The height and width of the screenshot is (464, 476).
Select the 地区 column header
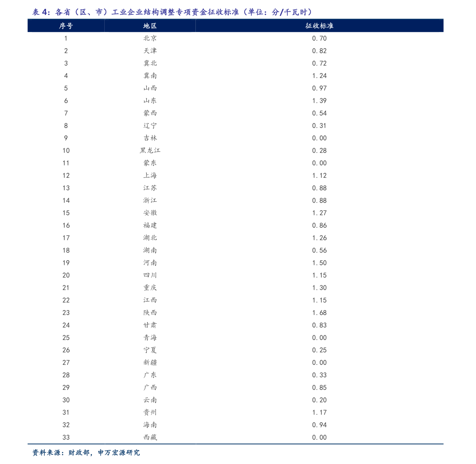point(150,26)
